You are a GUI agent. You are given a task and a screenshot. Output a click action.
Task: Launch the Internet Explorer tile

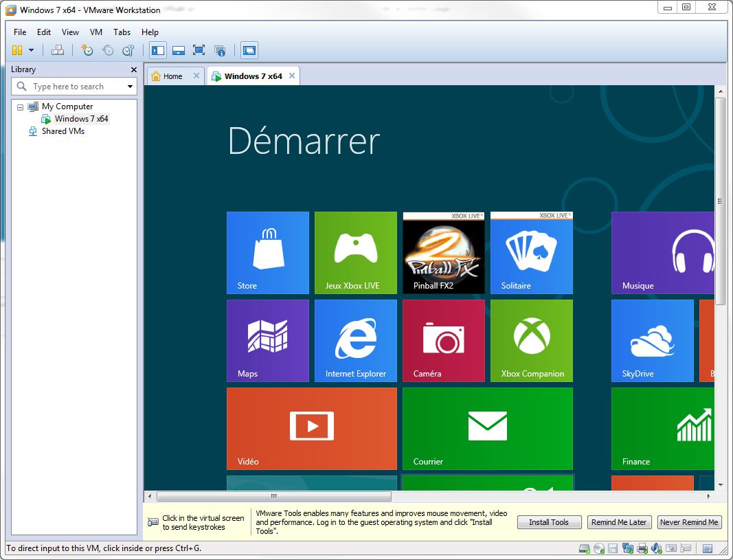(356, 341)
